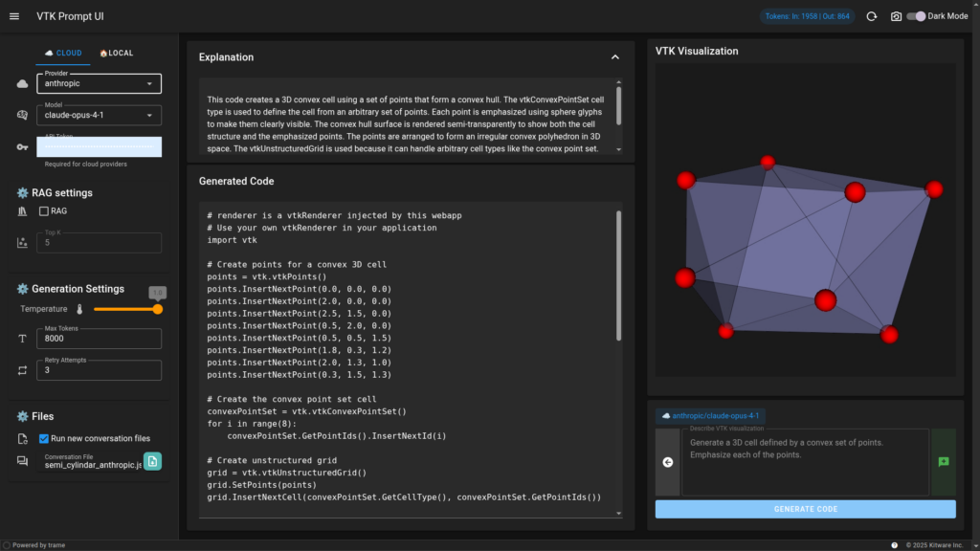This screenshot has height=551, width=980.
Task: Click the Generate Code button
Action: (x=805, y=509)
